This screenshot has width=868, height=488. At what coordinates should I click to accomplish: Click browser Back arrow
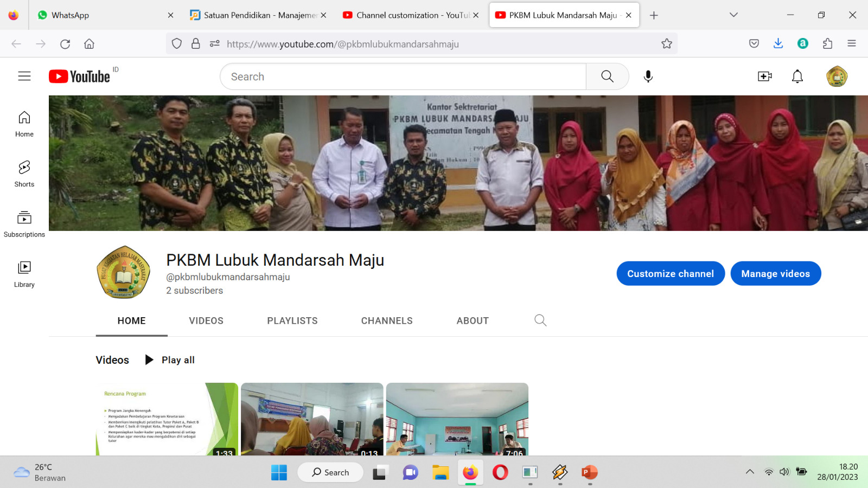point(16,44)
